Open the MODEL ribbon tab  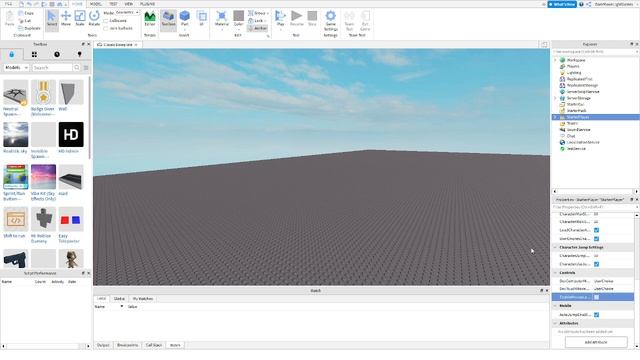point(96,4)
